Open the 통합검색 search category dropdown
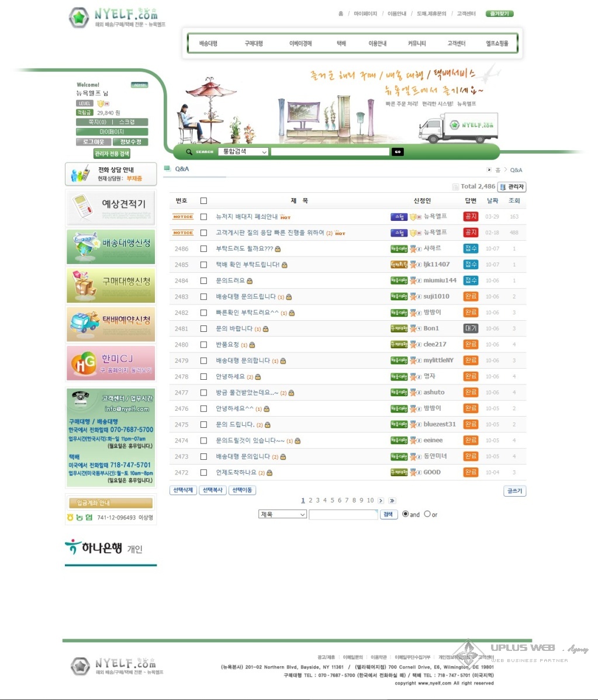Viewport: 598px width, 700px height. click(x=242, y=151)
